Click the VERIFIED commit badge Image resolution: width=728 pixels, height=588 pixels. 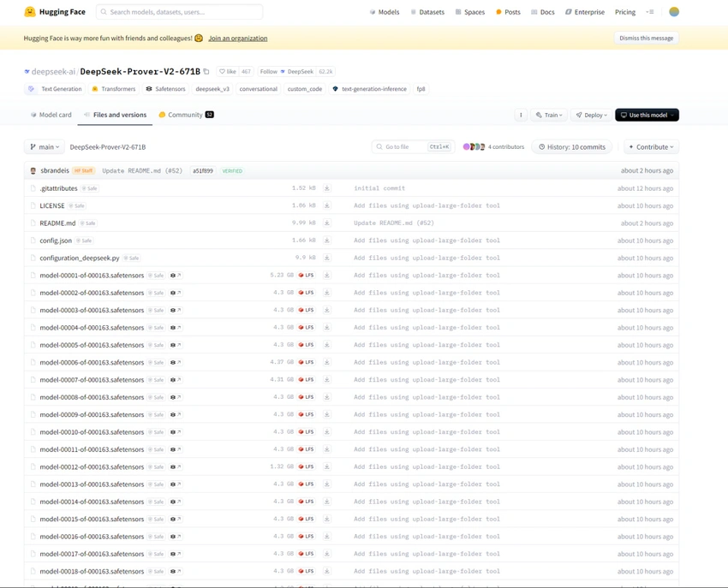(x=233, y=170)
